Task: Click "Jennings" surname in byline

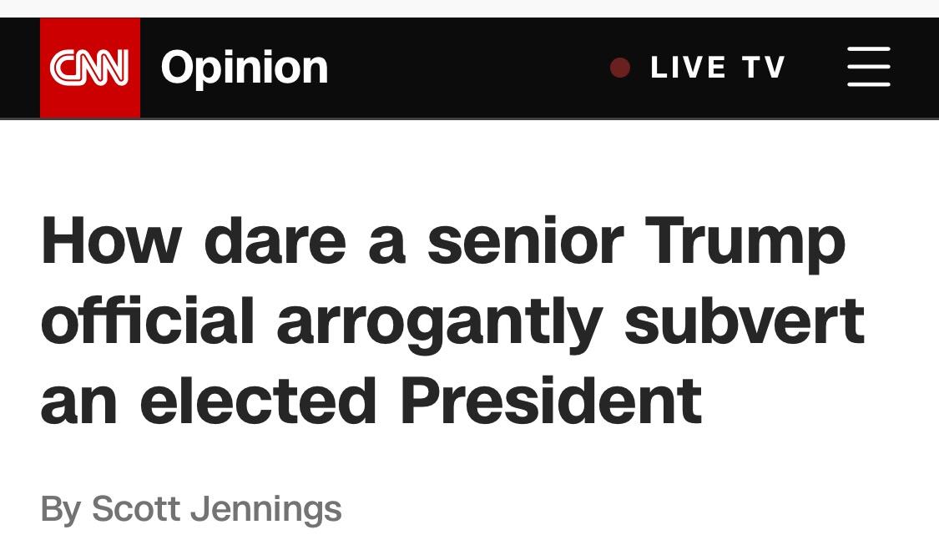Action: tap(266, 509)
